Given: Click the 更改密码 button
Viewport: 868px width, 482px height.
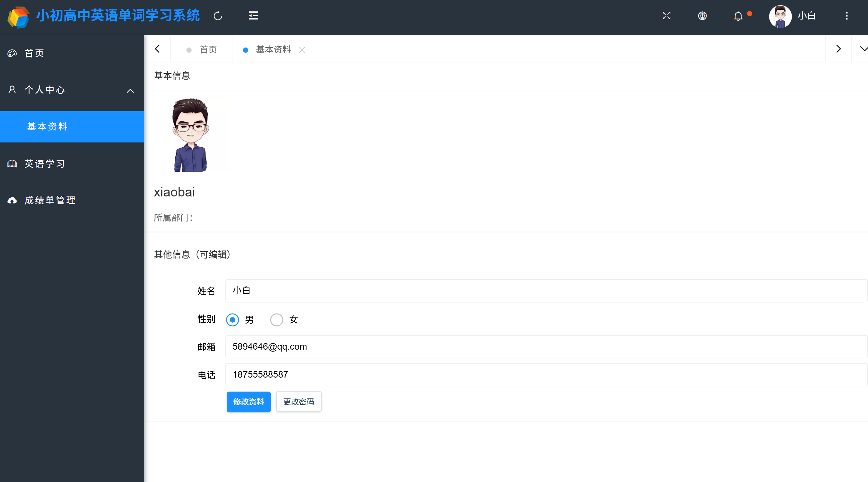Looking at the screenshot, I should (298, 401).
